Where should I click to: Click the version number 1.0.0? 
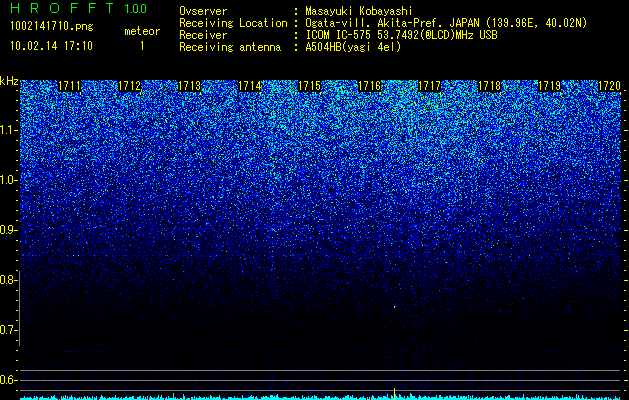(135, 9)
